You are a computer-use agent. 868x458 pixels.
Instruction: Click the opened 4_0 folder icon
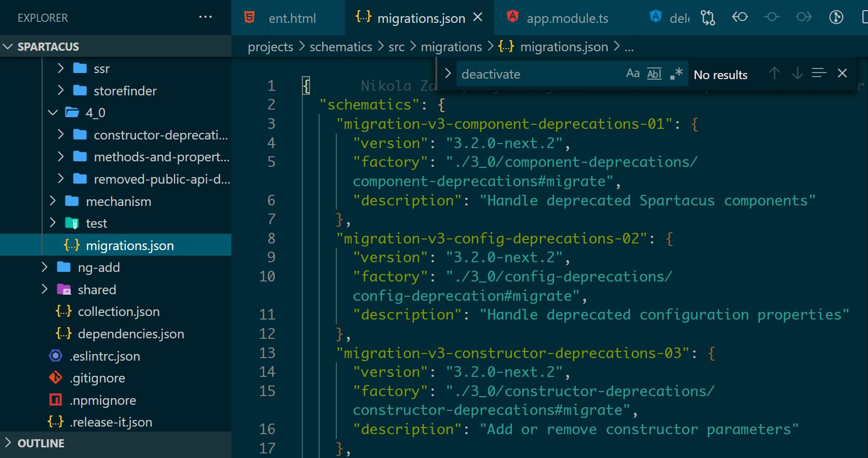(72, 113)
